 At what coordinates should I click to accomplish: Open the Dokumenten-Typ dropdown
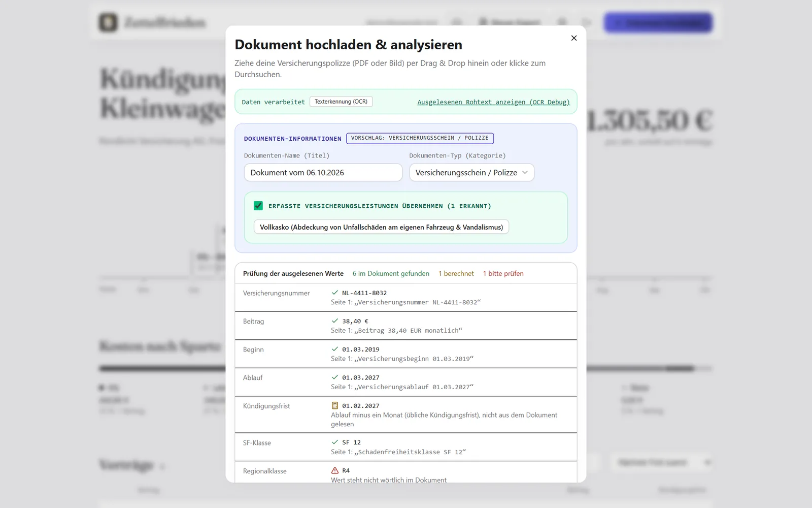click(x=471, y=173)
